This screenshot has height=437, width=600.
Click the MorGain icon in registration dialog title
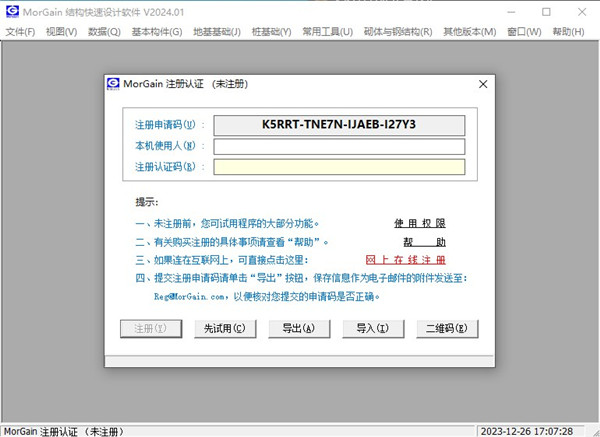(x=113, y=84)
